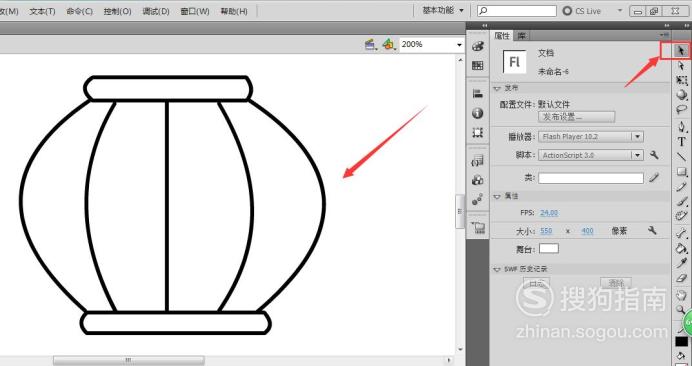Select the Rectangle tool

point(681,172)
